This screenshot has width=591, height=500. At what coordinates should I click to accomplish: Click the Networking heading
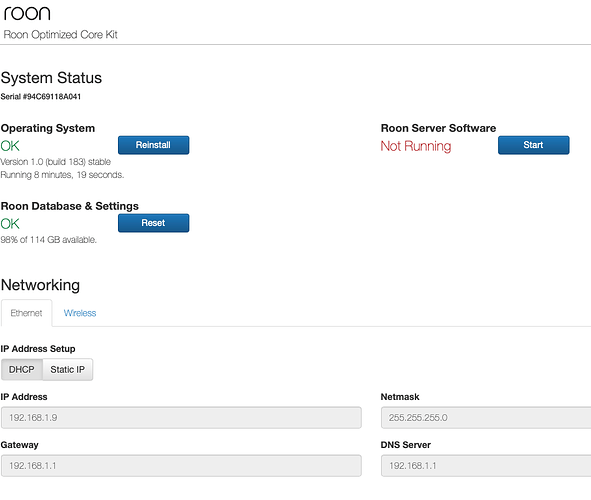click(x=40, y=285)
